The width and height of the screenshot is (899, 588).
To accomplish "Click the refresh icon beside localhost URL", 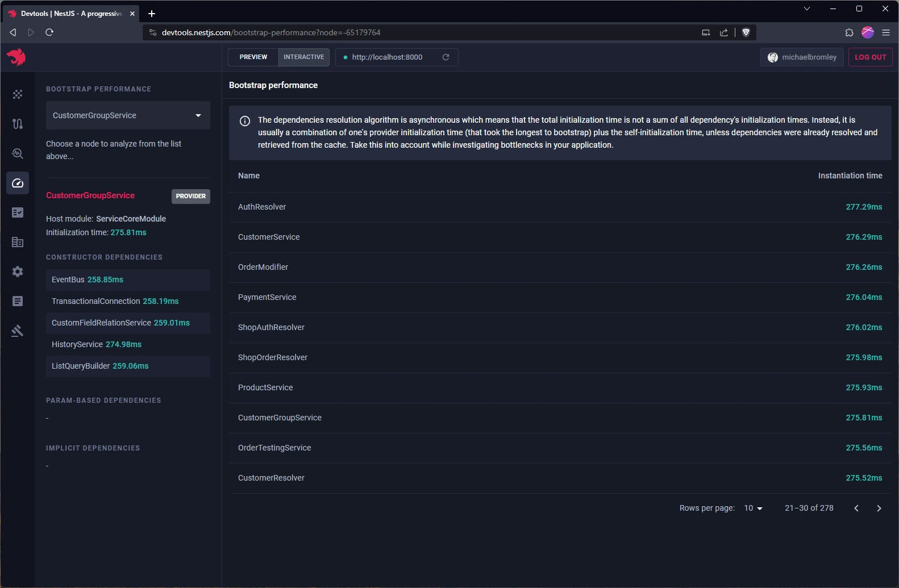I will (x=446, y=57).
